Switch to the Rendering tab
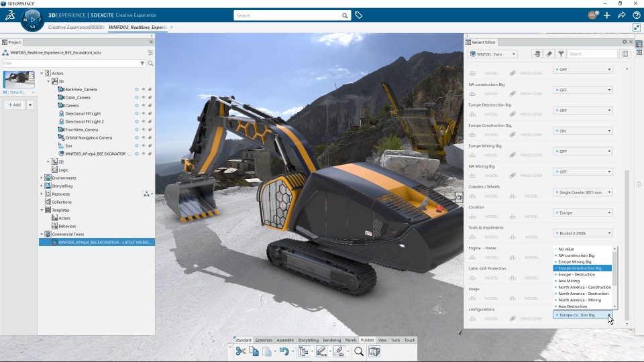Image resolution: width=644 pixels, height=362 pixels. pos(332,340)
